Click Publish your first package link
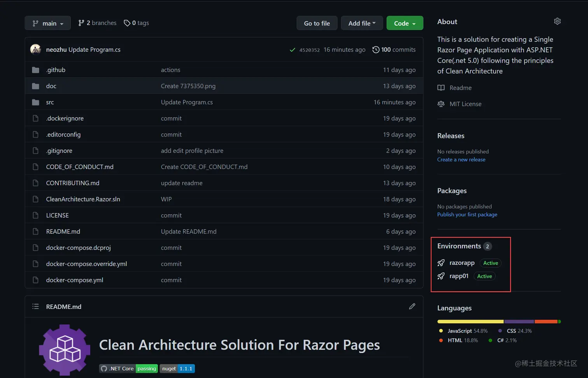Image resolution: width=588 pixels, height=378 pixels. pyautogui.click(x=467, y=214)
